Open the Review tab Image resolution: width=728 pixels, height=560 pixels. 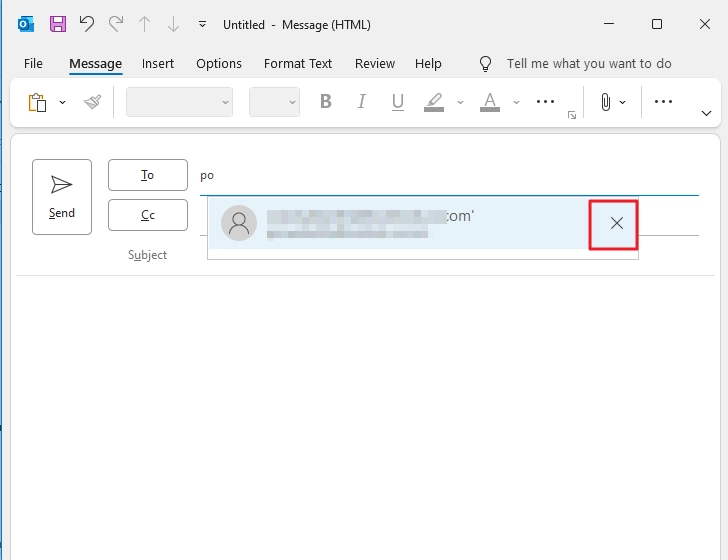pyautogui.click(x=375, y=64)
